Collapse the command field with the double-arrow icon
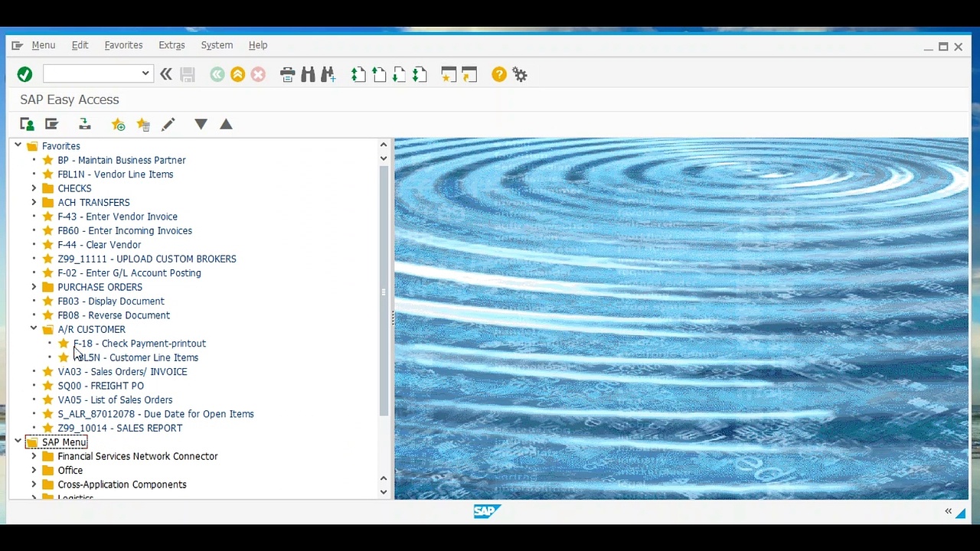Image resolution: width=980 pixels, height=551 pixels. 165,74
